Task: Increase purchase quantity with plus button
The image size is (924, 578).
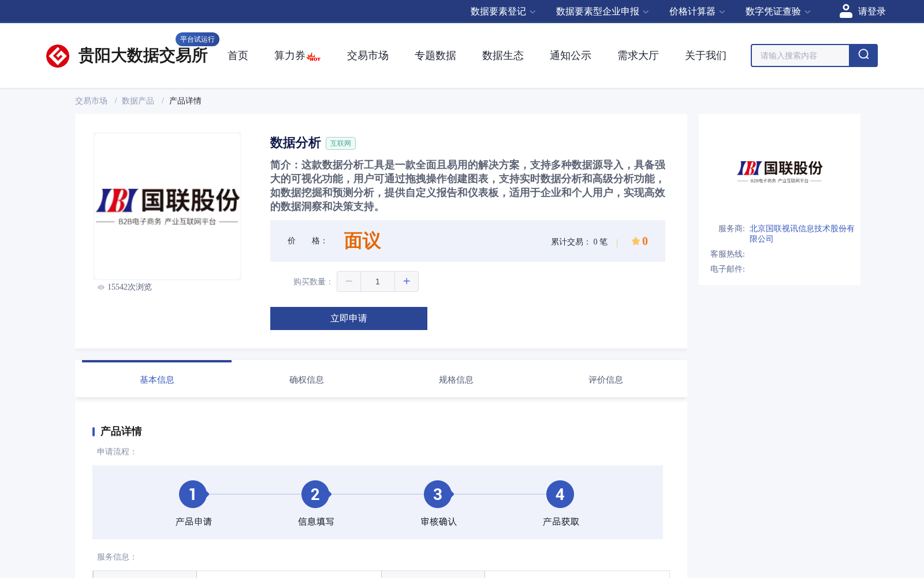Action: point(407,281)
